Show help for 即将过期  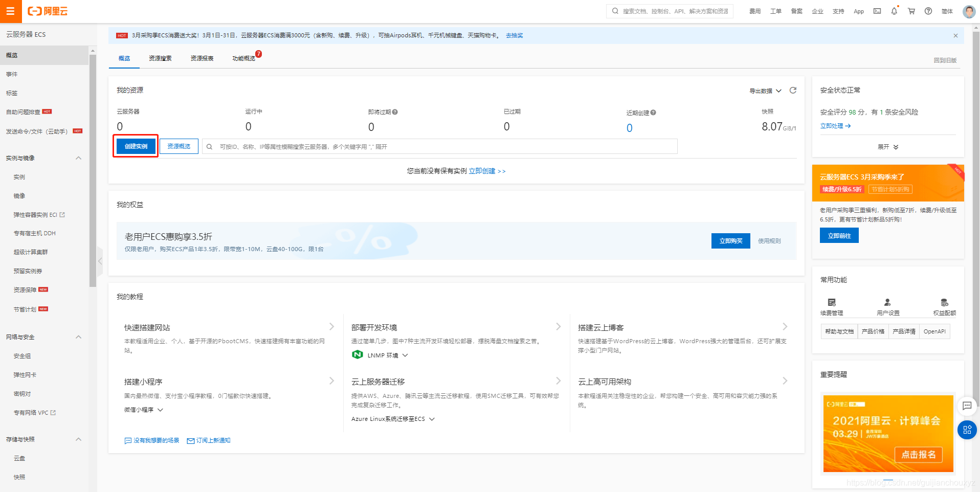[x=395, y=112]
